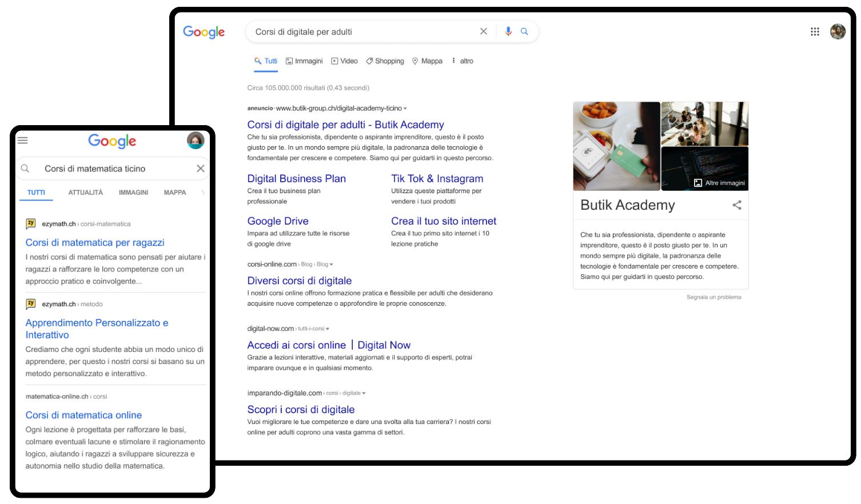Click the desktop profile avatar picture
The width and height of the screenshot is (861, 504).
[838, 31]
